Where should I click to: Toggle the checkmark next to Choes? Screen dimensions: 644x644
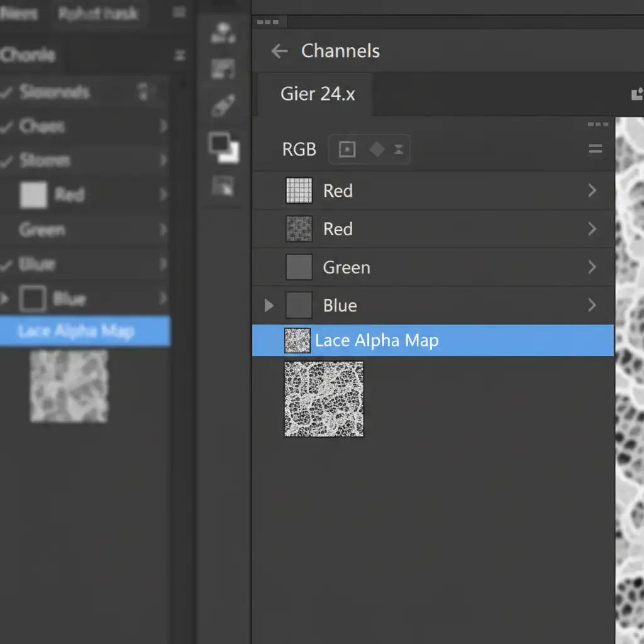[7, 126]
